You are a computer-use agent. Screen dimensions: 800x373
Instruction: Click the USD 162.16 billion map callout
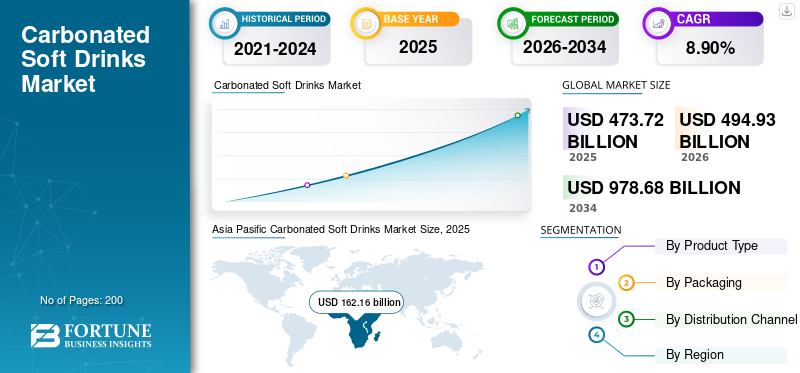[357, 302]
